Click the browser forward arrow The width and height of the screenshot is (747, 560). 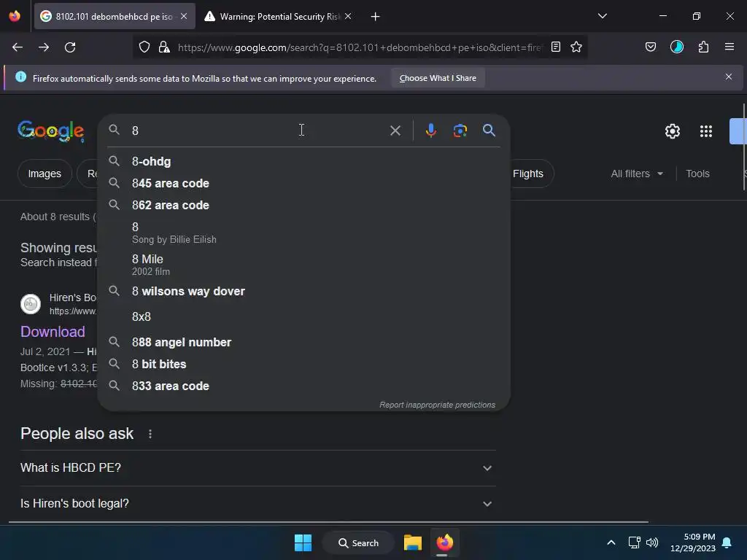(x=44, y=47)
